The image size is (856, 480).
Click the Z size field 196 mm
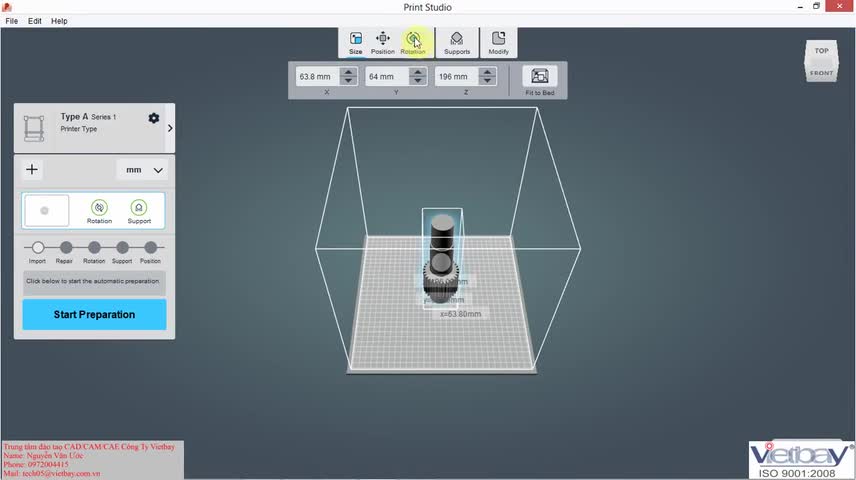click(456, 76)
